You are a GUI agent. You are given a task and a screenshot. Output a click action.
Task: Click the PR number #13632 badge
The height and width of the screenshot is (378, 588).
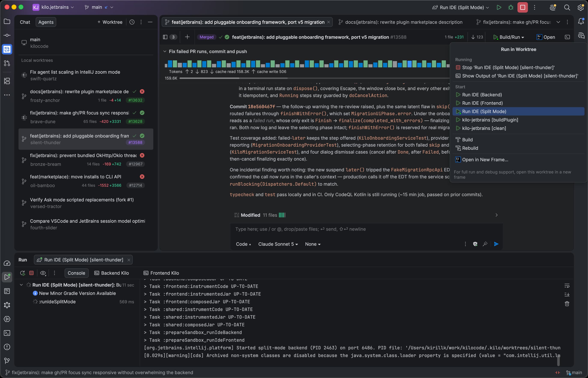(135, 100)
